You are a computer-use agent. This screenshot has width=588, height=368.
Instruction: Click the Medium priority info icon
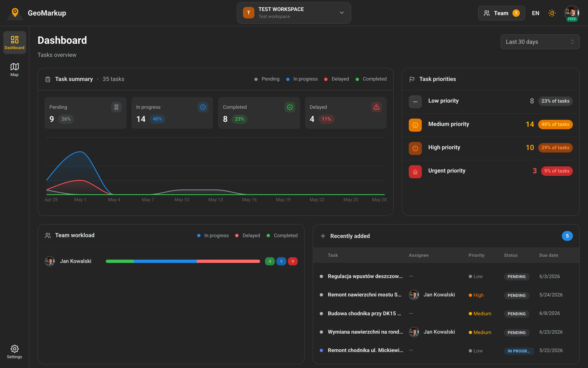[x=415, y=125]
